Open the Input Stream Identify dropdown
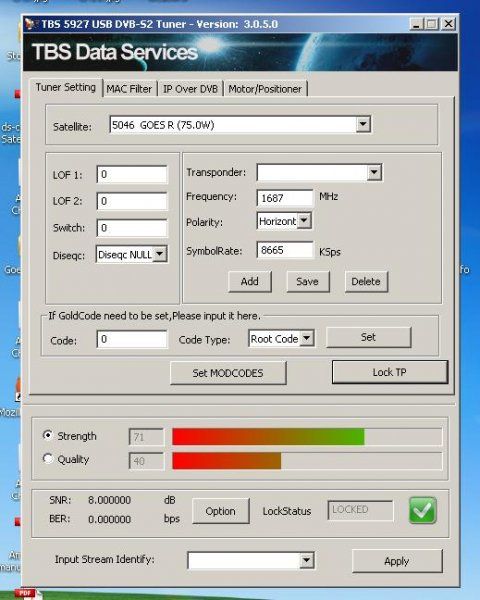This screenshot has width=480, height=600. [306, 561]
